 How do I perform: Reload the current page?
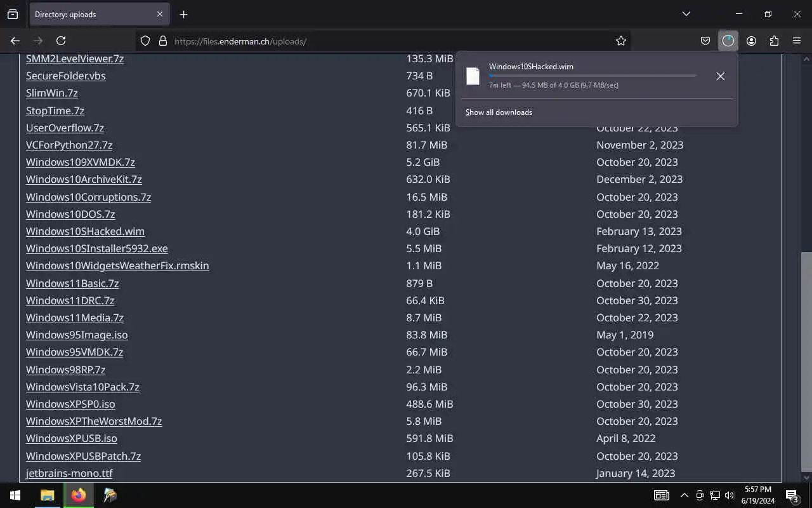tap(61, 41)
